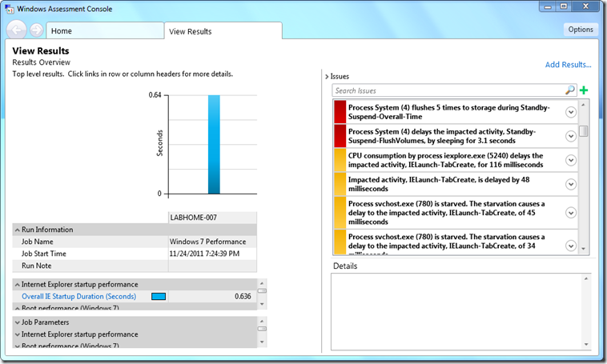Open Overall IE Startup Duration (Seconds) link
The image size is (607, 364).
pyautogui.click(x=79, y=296)
